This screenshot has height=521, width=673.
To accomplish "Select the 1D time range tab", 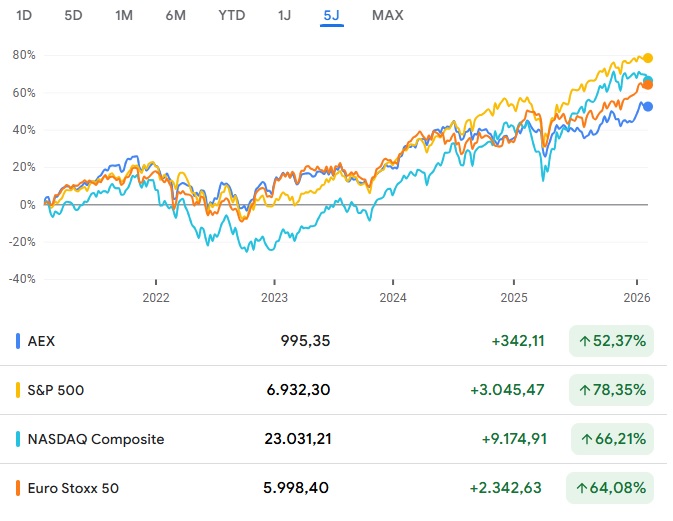I will 25,15.
